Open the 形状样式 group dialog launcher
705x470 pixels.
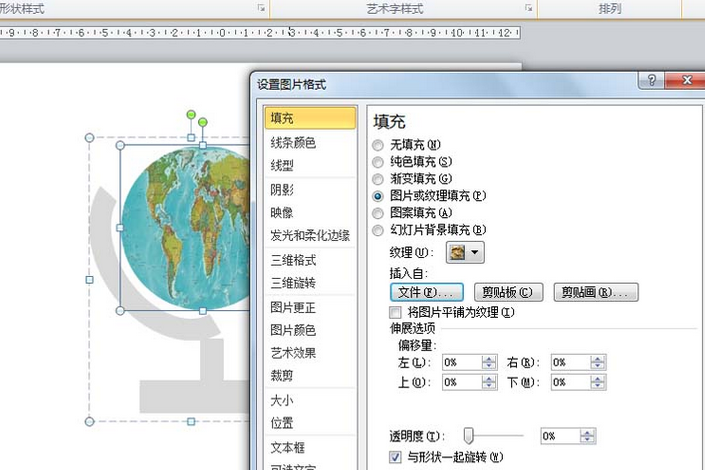tap(262, 8)
